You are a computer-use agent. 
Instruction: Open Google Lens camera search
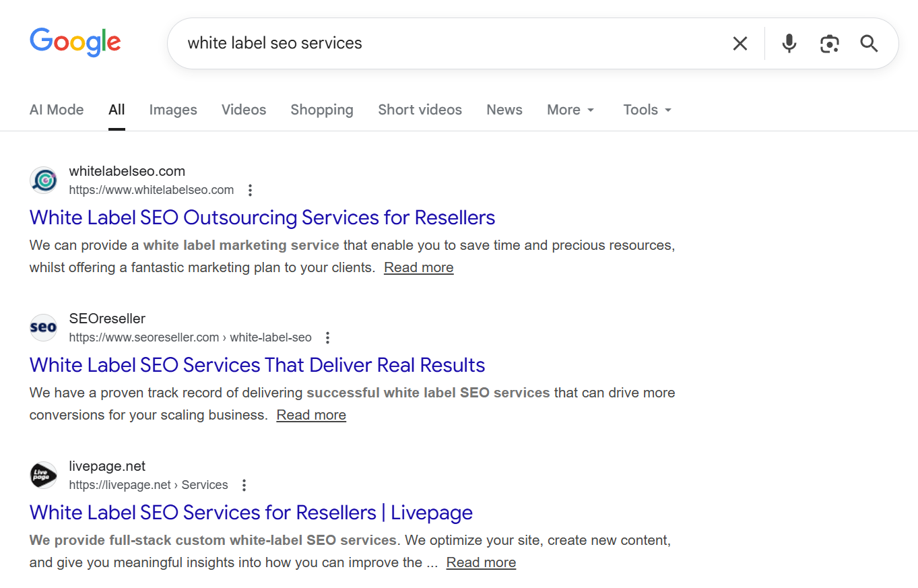point(829,42)
